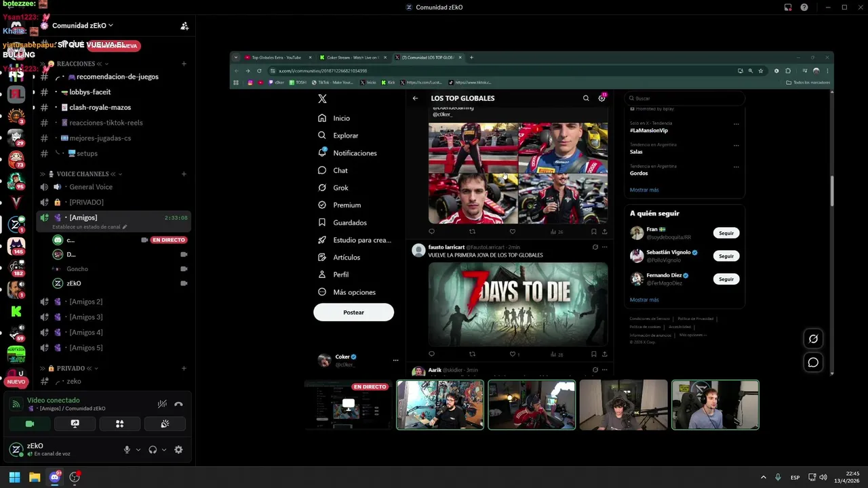868x488 pixels.
Task: Click the invite people icon
Action: pyautogui.click(x=184, y=26)
